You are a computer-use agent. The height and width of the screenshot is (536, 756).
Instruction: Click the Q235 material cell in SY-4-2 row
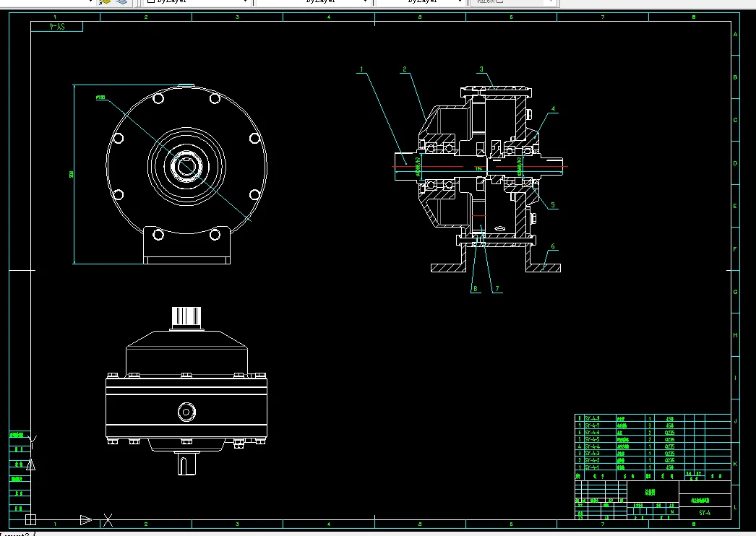tap(670, 460)
